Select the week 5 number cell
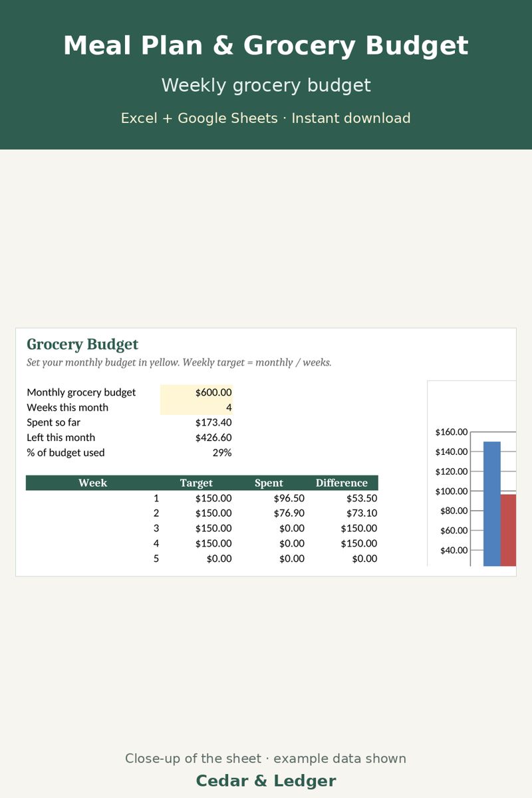Image resolution: width=532 pixels, height=798 pixels. coord(156,559)
